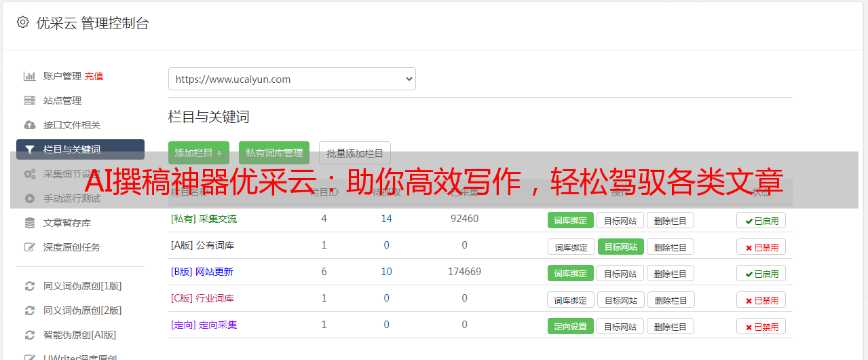Click 待抓取 value 14 for 采集交流
868x360 pixels.
click(x=386, y=219)
